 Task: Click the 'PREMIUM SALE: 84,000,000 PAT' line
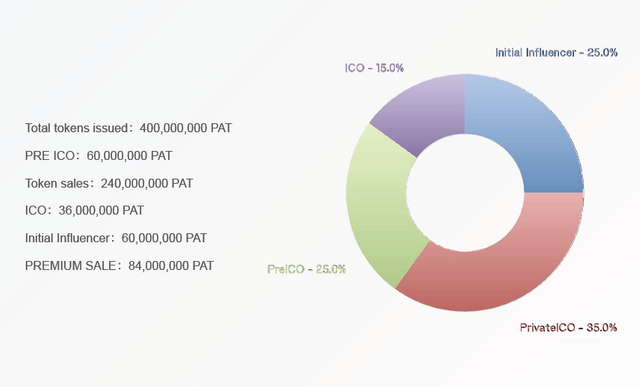pyautogui.click(x=119, y=266)
